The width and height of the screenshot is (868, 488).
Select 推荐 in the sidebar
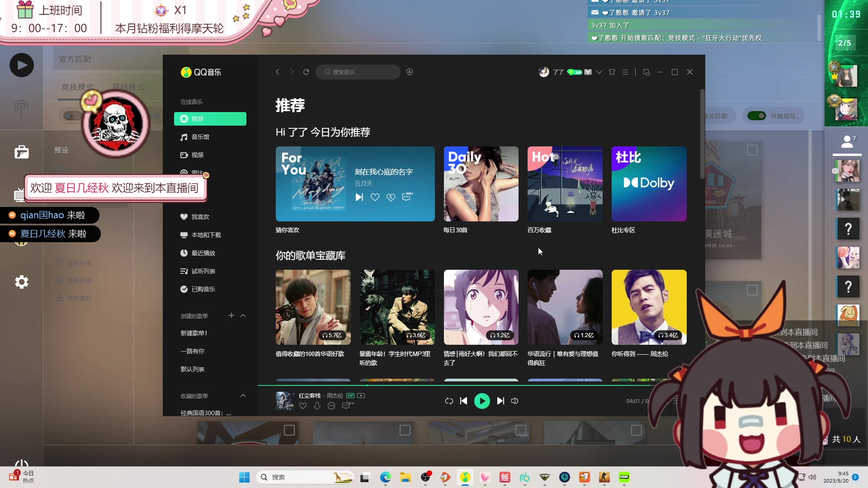pyautogui.click(x=210, y=119)
